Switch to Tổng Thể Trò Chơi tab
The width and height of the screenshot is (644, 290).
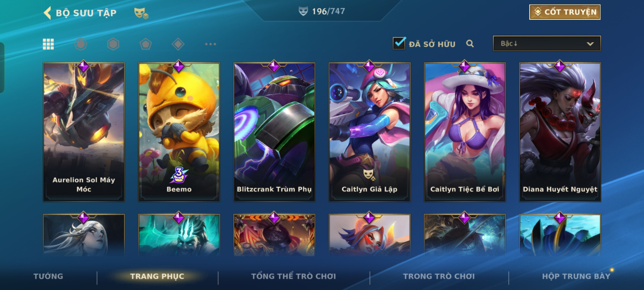(294, 276)
